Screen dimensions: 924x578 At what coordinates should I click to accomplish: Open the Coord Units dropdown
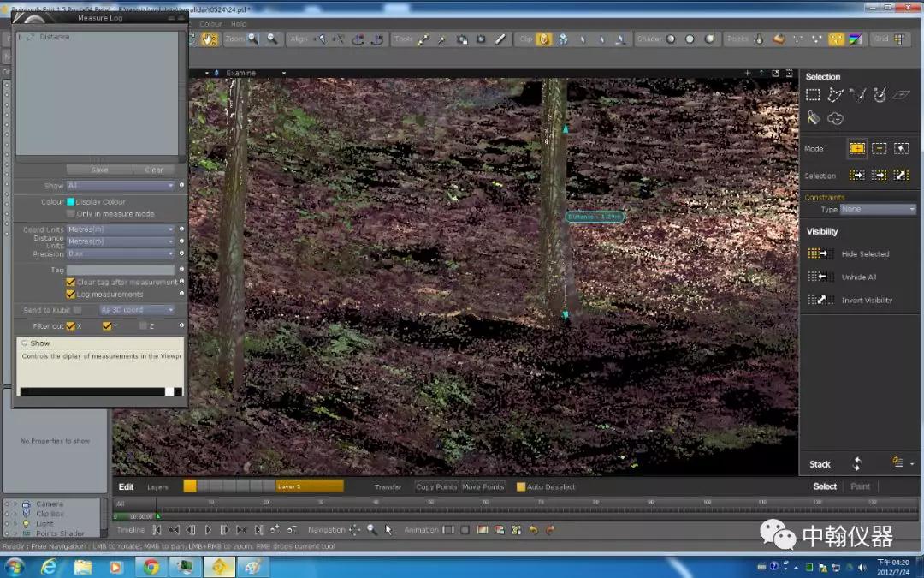(121, 229)
